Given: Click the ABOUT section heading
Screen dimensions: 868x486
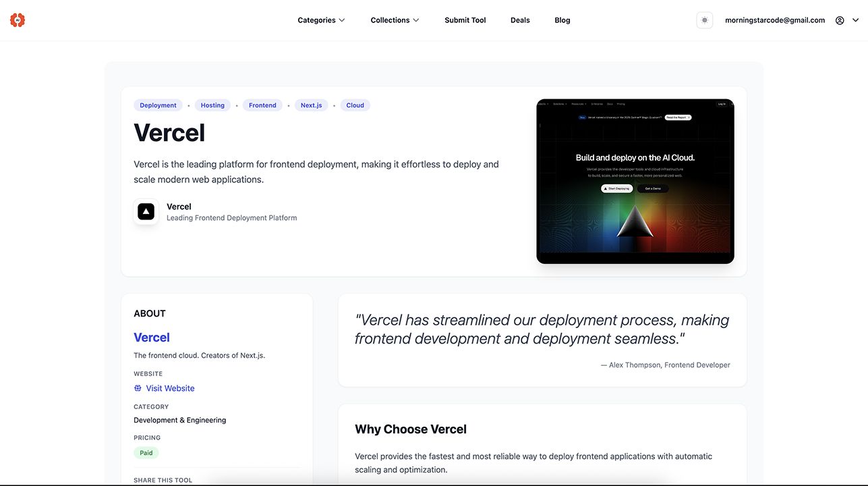Looking at the screenshot, I should (150, 314).
